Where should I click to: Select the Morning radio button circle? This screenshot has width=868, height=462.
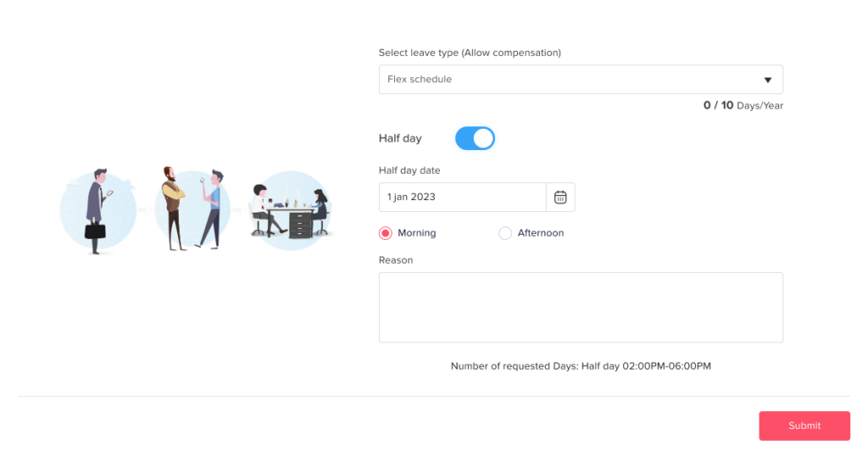386,233
